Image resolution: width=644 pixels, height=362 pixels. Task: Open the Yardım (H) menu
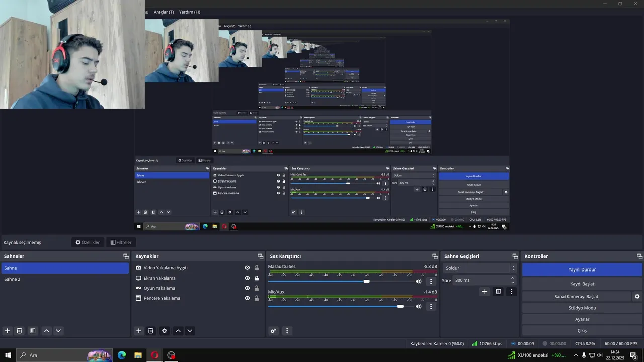pos(190,12)
